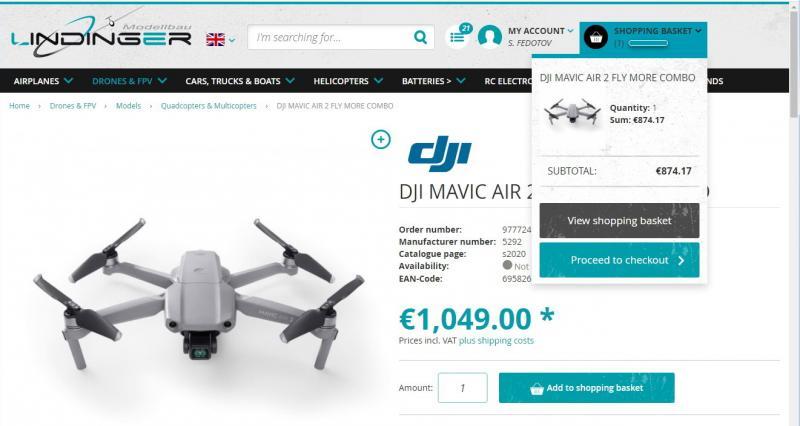Click the shopping basket icon in header

[595, 38]
